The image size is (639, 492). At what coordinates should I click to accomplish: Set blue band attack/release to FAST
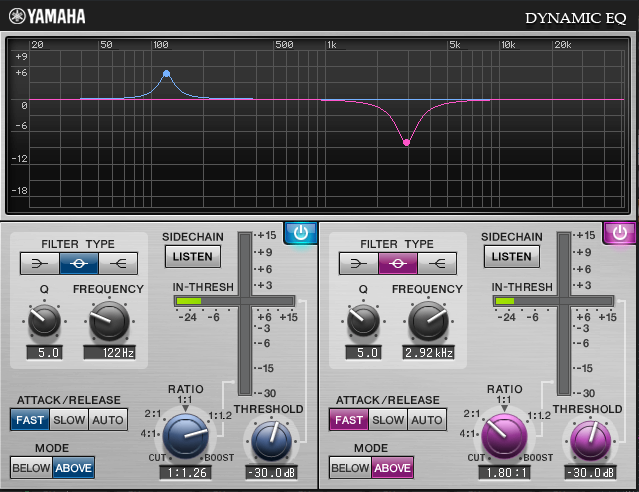30,420
